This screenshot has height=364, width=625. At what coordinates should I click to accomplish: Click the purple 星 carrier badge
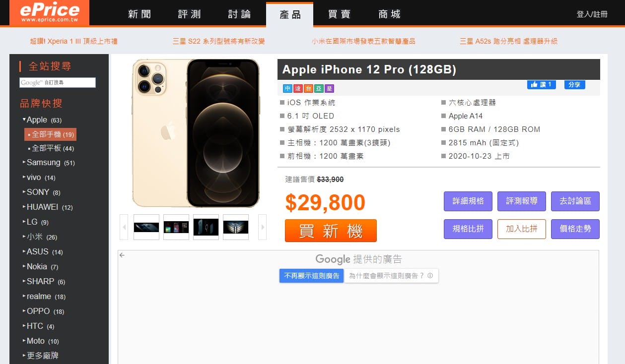pos(329,89)
